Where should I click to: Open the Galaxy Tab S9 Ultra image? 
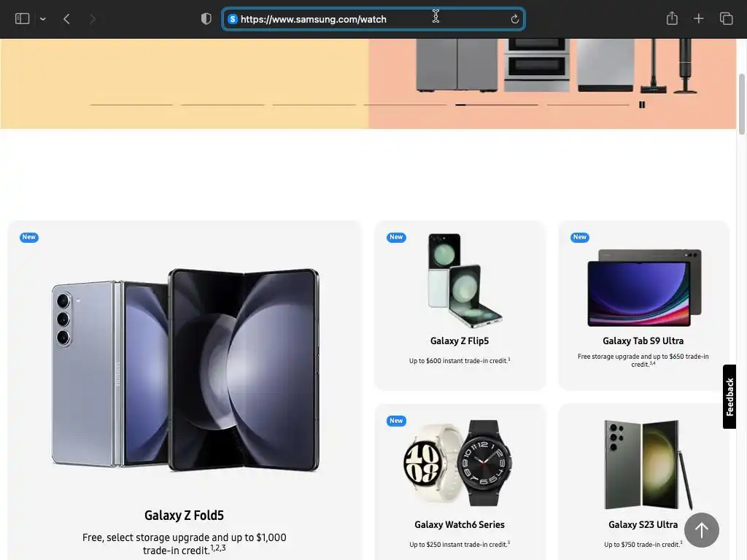(x=645, y=287)
